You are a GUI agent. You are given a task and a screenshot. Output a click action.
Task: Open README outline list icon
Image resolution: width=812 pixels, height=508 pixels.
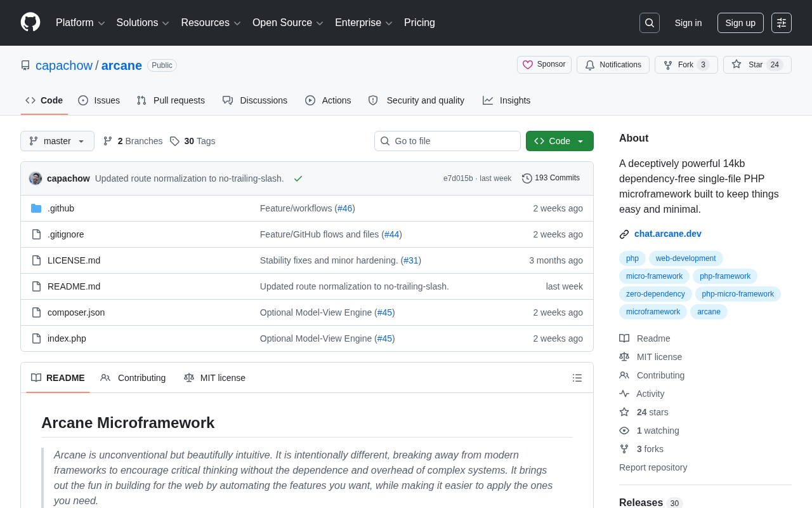(x=577, y=378)
